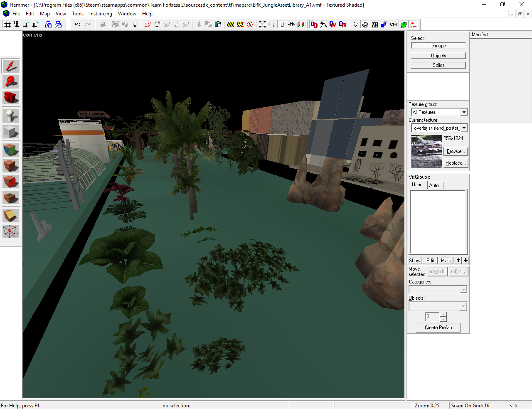This screenshot has width=532, height=409.
Task: Click the Texture Alignment to face icon
Action: [301, 25]
